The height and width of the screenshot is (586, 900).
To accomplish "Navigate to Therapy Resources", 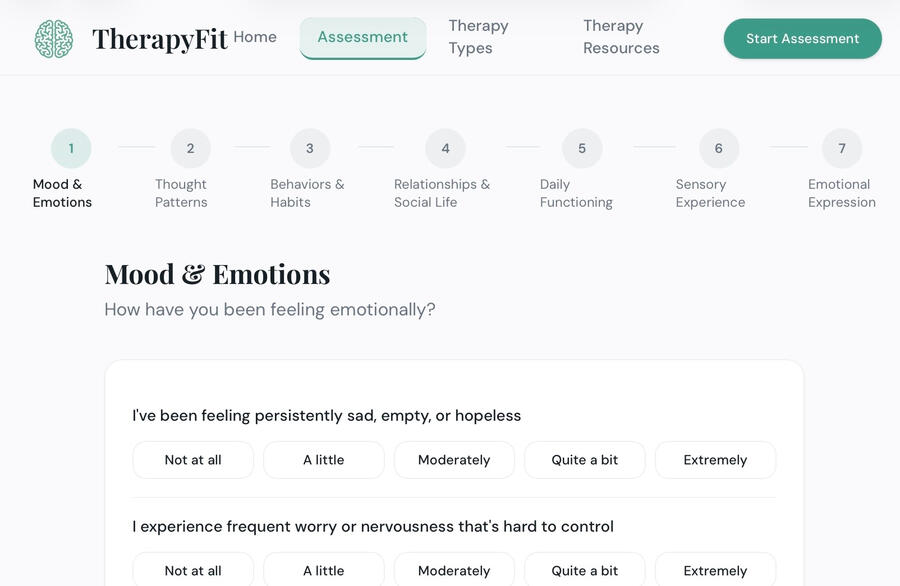I will (621, 37).
